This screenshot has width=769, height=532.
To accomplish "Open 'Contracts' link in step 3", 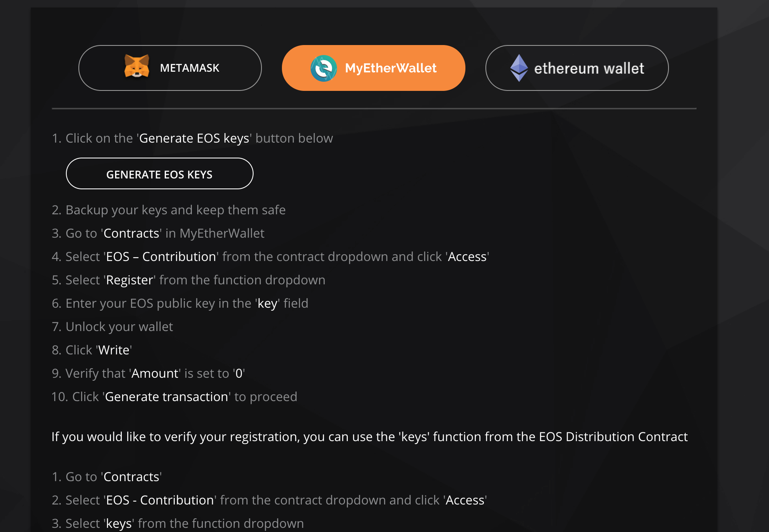I will coord(131,233).
